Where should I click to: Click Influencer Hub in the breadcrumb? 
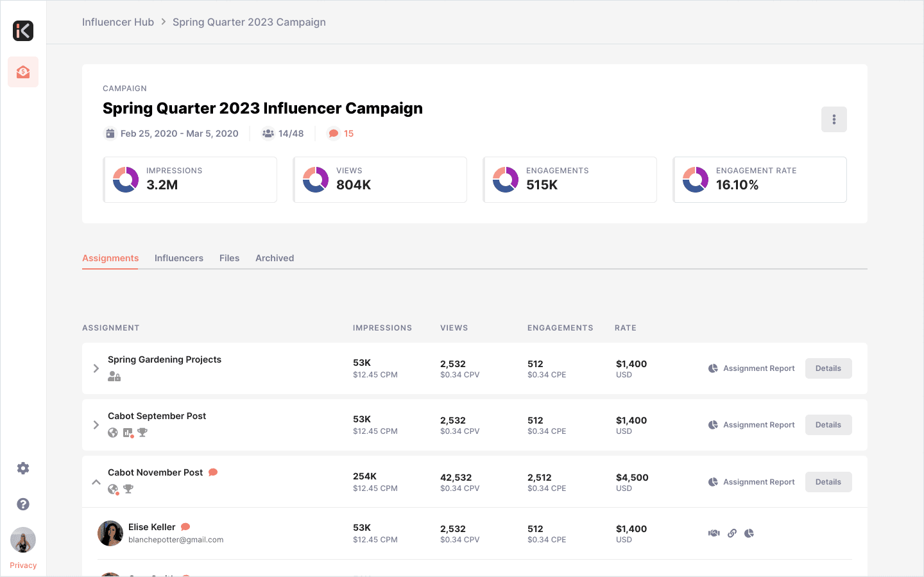(118, 22)
